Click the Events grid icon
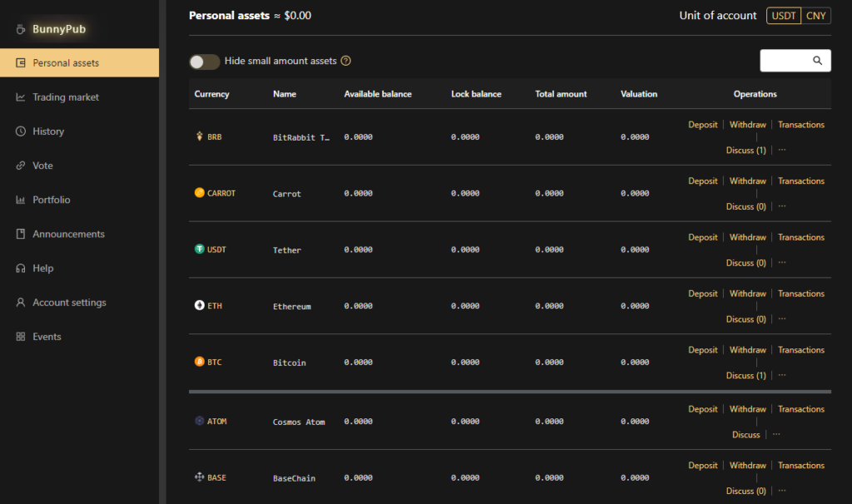 pos(21,337)
